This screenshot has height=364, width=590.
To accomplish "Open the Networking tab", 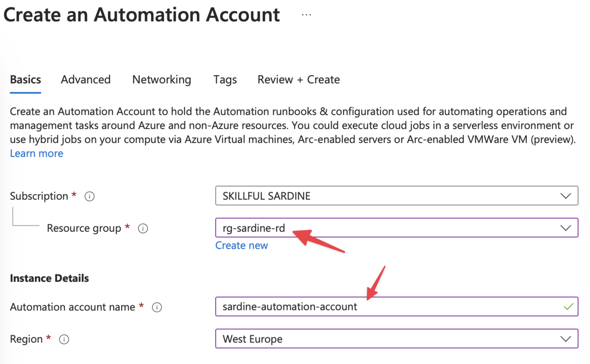I will pyautogui.click(x=162, y=80).
